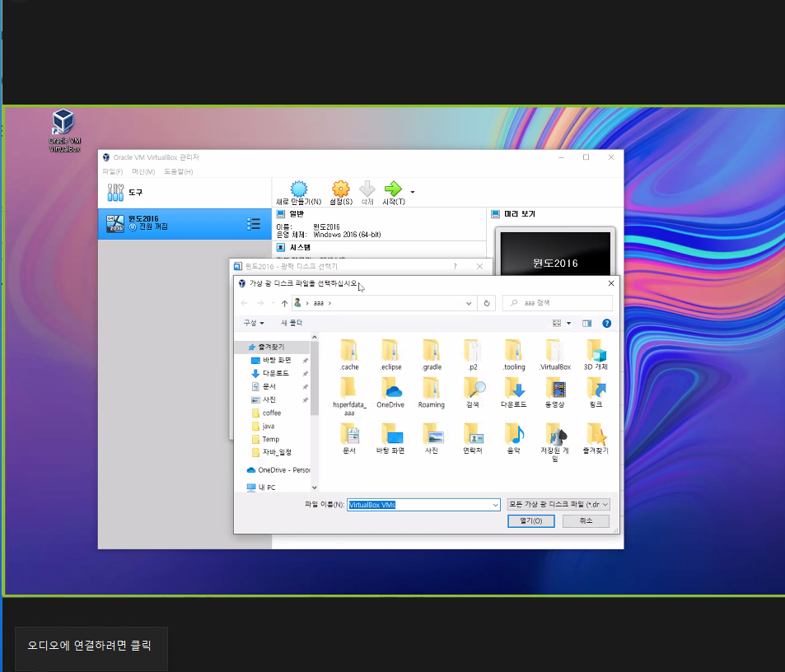
Task: Click the New (새로 만들기) toolbar icon
Action: [299, 193]
